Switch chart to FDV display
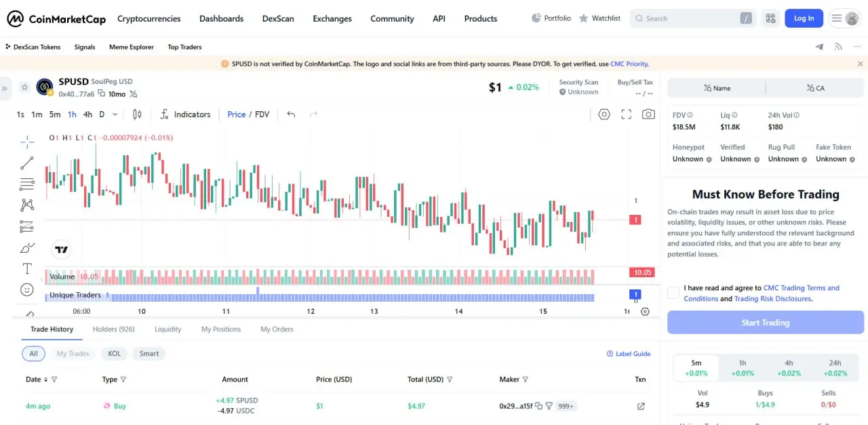The image size is (868, 425). 262,115
